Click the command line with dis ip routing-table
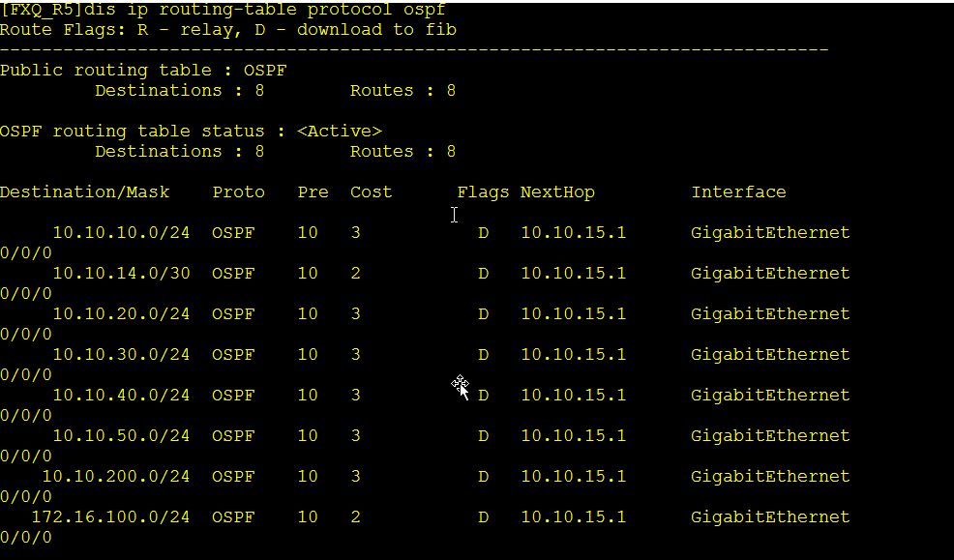 (x=223, y=10)
